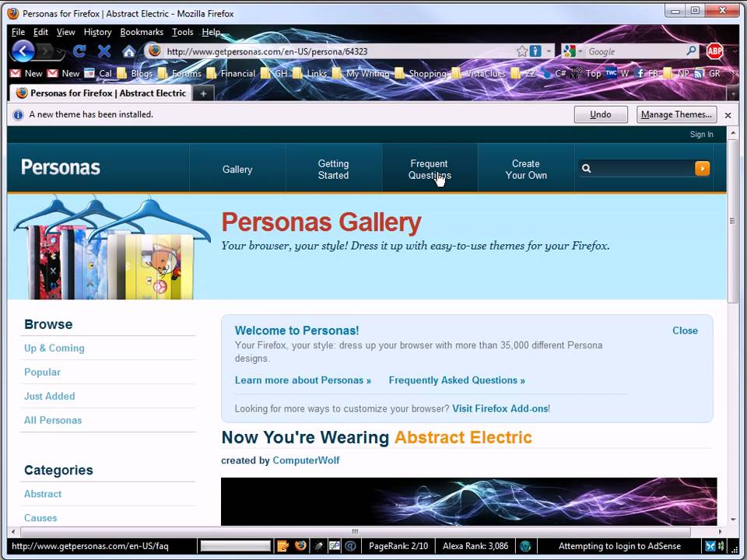This screenshot has width=747, height=560.
Task: Click the Manage Themes button
Action: 676,114
